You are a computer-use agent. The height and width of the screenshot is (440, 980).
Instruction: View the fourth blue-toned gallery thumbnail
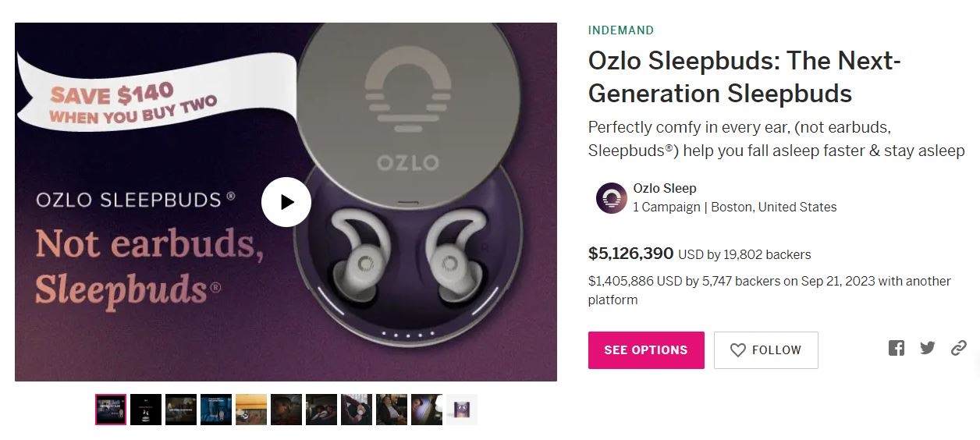pyautogui.click(x=216, y=410)
